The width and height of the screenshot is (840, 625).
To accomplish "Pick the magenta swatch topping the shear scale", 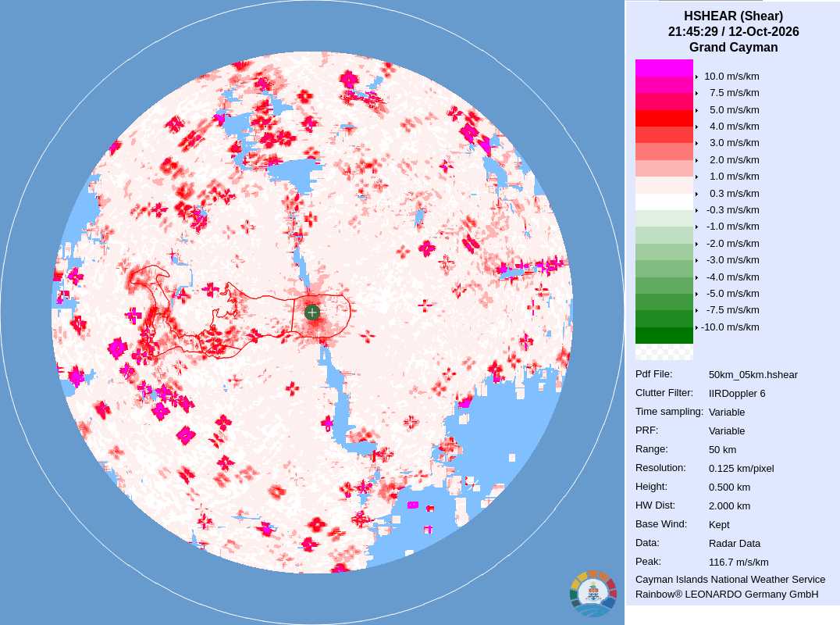I will coord(664,68).
